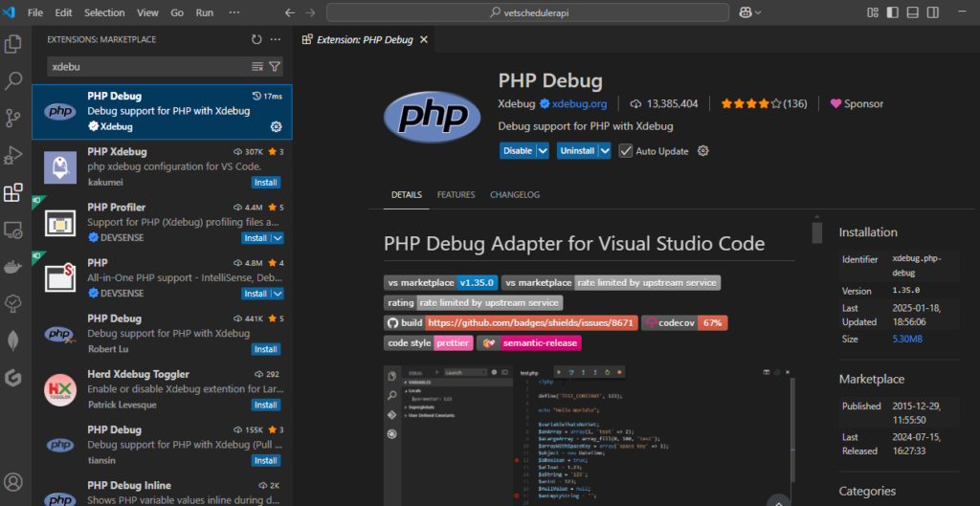Click the vetschedulerapi command center search box
The image size is (980, 506).
point(527,12)
